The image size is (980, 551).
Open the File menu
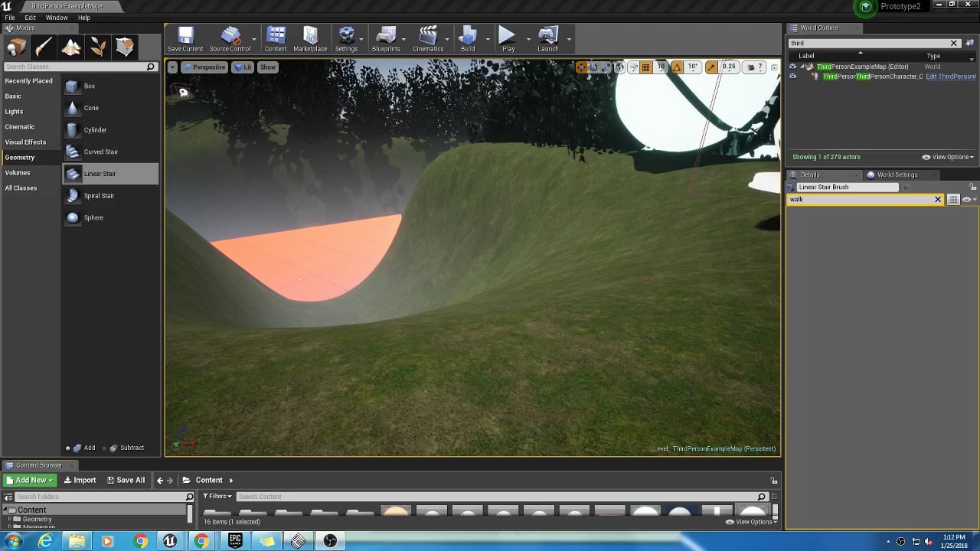[10, 18]
